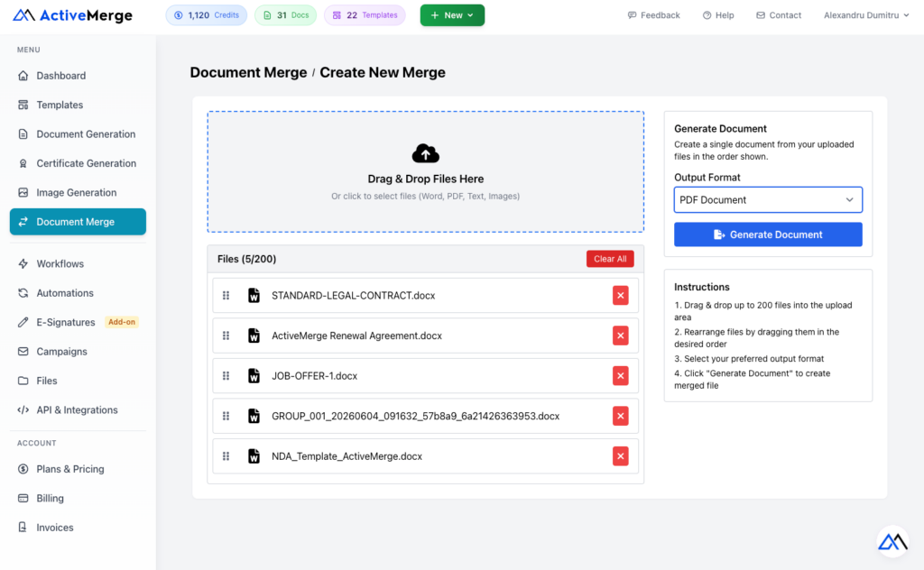The height and width of the screenshot is (570, 924).
Task: Click the Workflows lightning bolt icon
Action: [x=23, y=263]
